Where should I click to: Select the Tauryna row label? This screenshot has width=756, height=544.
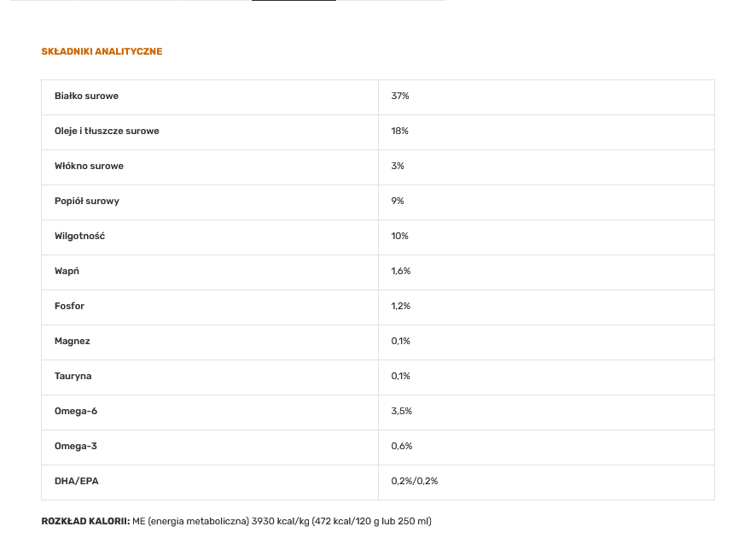click(73, 377)
